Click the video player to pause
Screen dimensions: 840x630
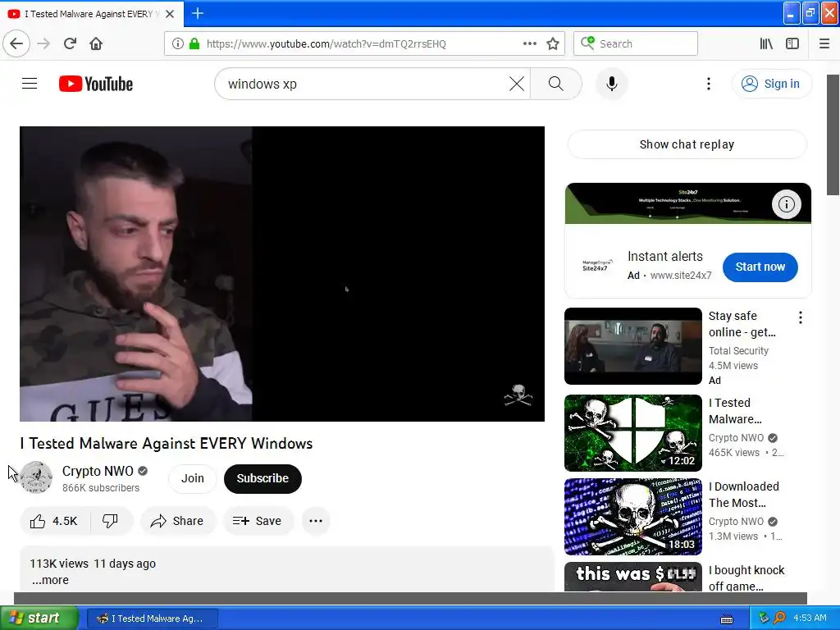pos(282,274)
